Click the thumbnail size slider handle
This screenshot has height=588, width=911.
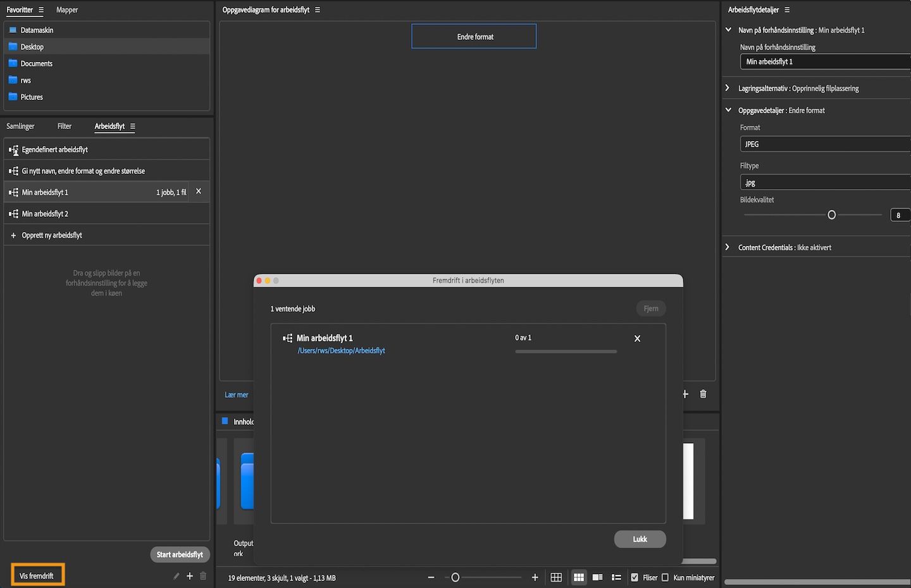click(x=455, y=578)
